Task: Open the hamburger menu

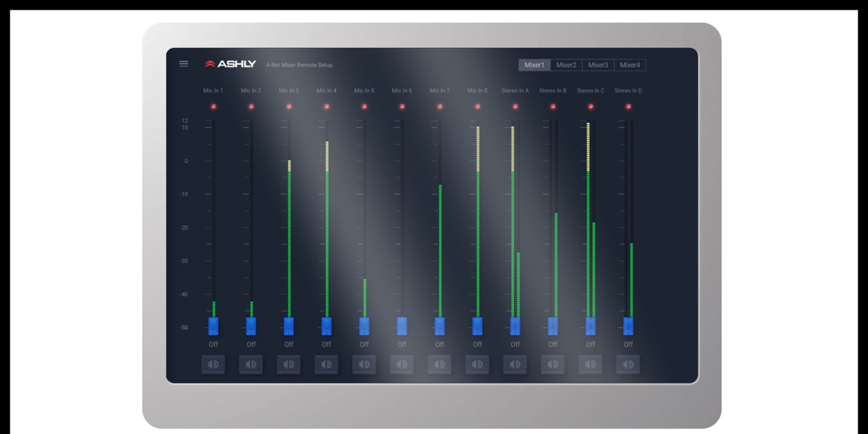Action: pos(183,64)
